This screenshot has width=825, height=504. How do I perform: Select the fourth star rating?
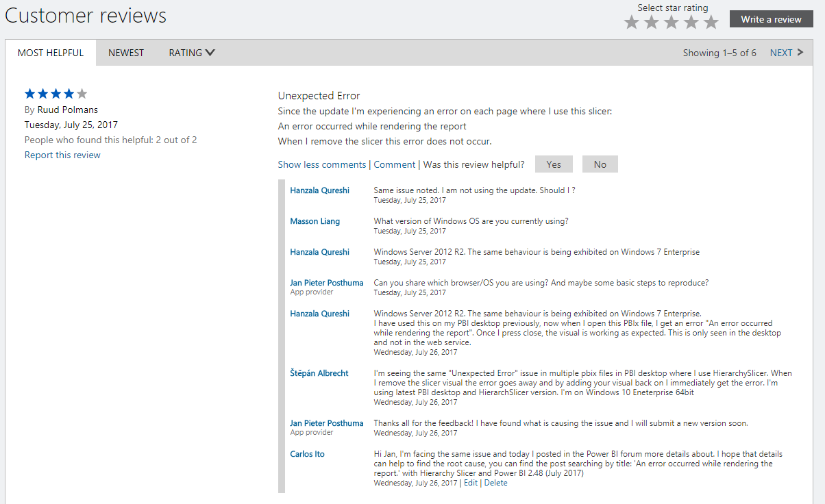point(691,23)
